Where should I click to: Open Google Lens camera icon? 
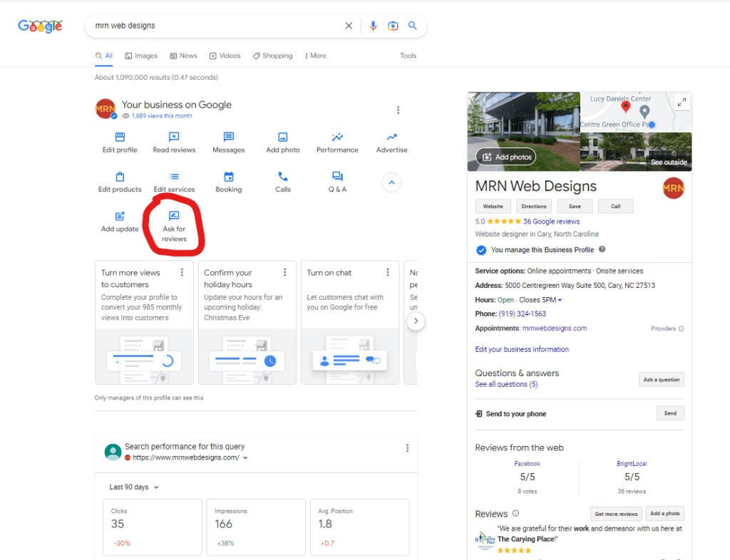(x=393, y=25)
